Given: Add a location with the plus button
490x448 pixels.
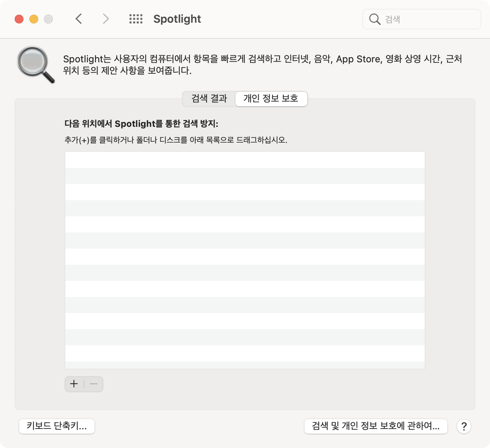Looking at the screenshot, I should pos(74,384).
